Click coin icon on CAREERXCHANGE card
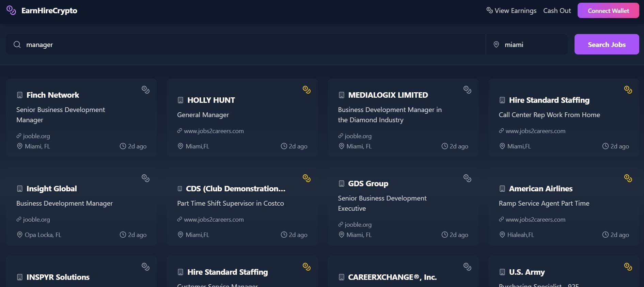This screenshot has width=644, height=287. tap(467, 267)
